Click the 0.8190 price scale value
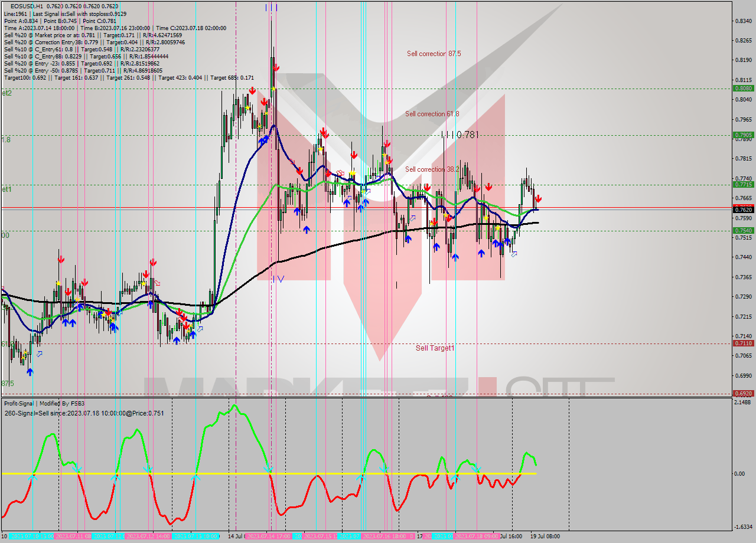 pyautogui.click(x=743, y=60)
